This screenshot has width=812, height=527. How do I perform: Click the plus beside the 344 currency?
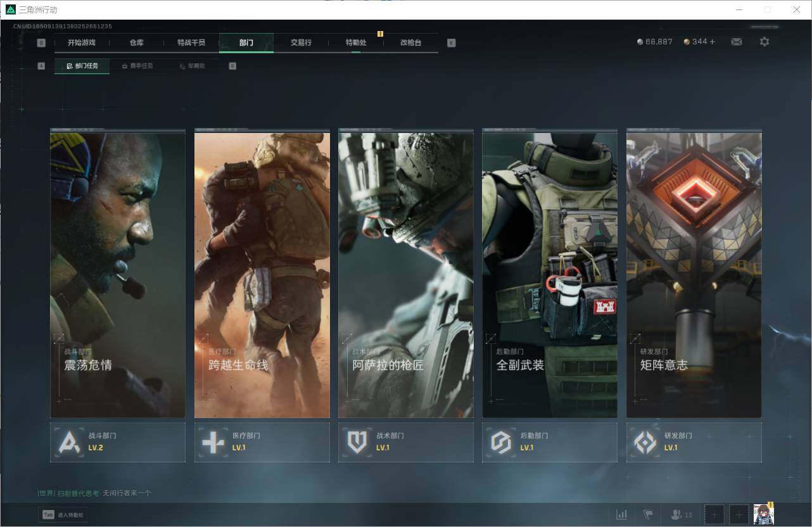pos(712,42)
